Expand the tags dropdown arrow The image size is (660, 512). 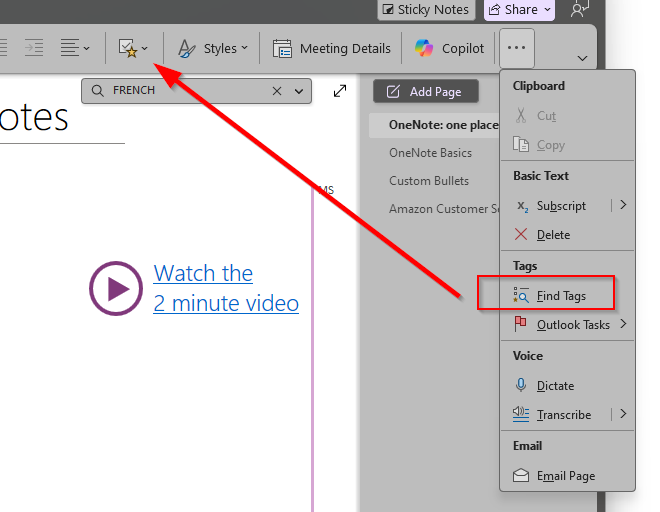tap(144, 48)
